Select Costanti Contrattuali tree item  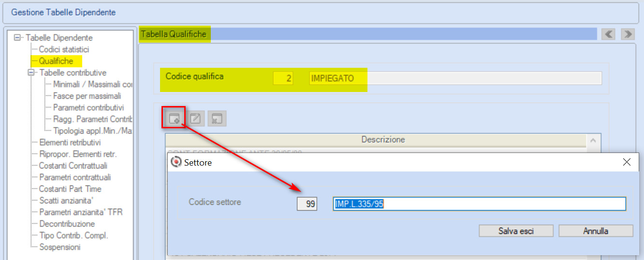click(x=73, y=166)
